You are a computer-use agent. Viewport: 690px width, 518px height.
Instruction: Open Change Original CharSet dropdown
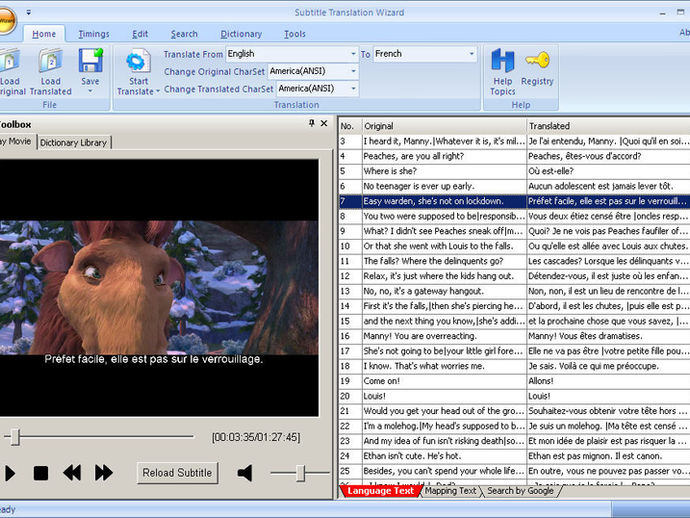pos(353,71)
